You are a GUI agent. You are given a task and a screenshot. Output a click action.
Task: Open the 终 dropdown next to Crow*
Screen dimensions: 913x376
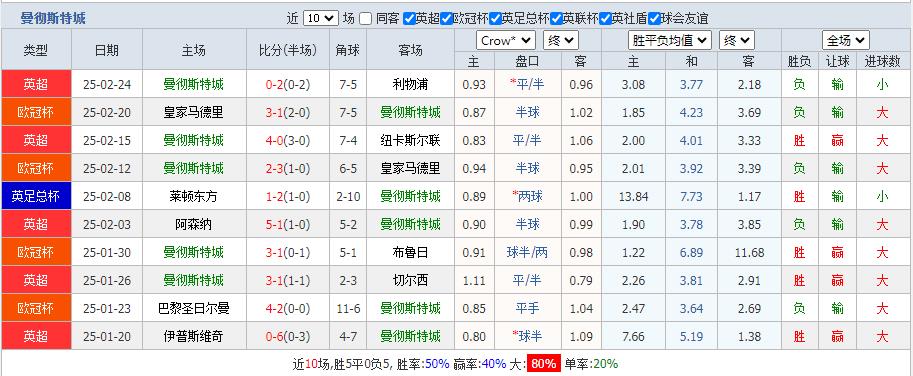pyautogui.click(x=561, y=41)
